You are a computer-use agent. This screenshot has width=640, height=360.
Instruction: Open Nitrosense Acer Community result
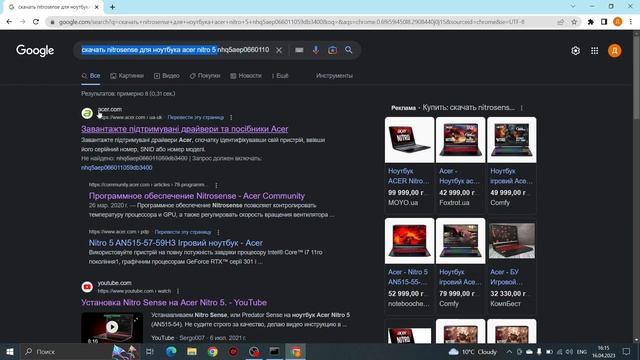point(197,196)
